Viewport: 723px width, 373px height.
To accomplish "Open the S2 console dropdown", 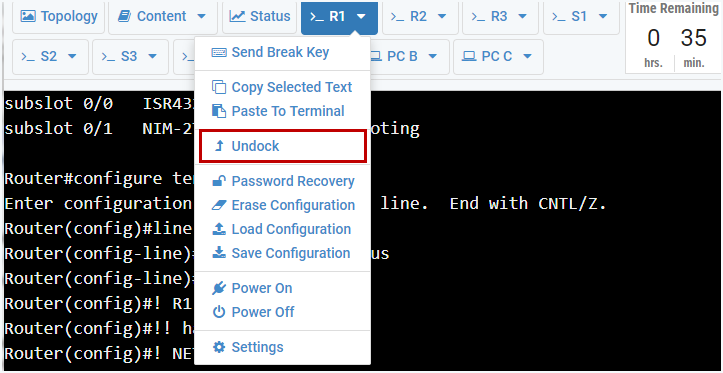I will point(50,57).
